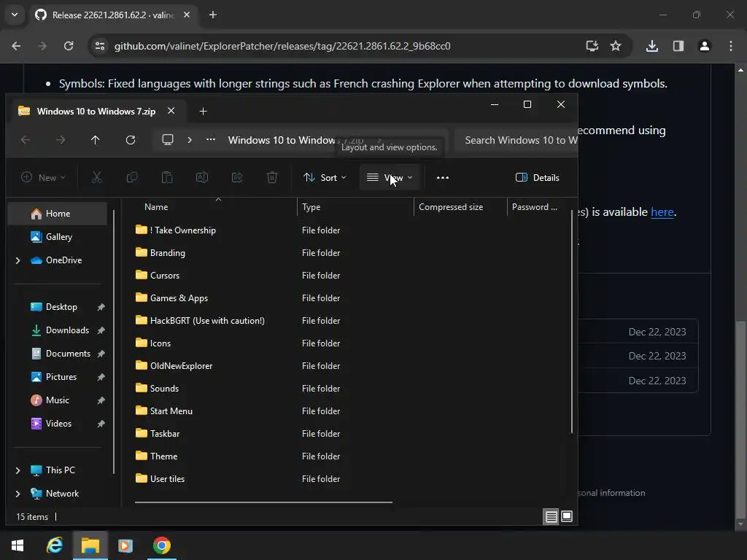Sort by Compressed size column header
This screenshot has width=747, height=560.
[451, 207]
